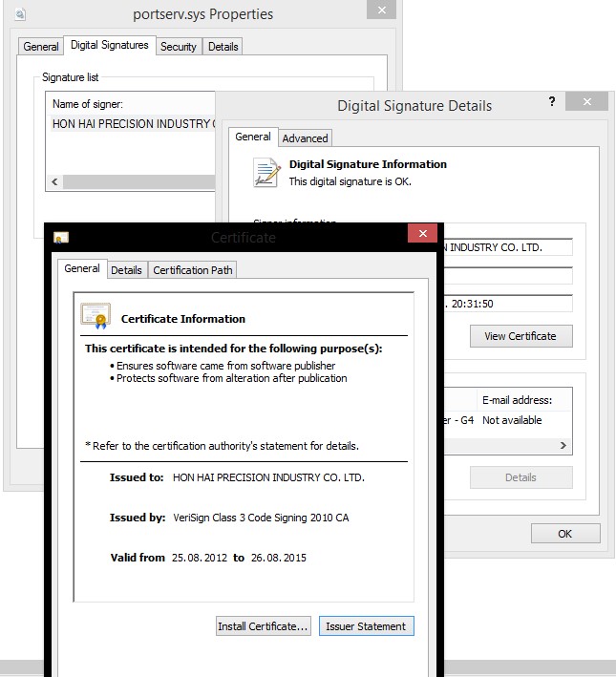Select HON HAI PRECISION INDUSTRY signer row
The image size is (616, 677).
(x=134, y=124)
